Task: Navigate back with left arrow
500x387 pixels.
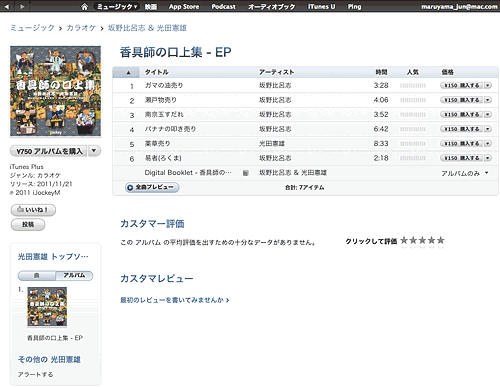Action: (x=7, y=6)
